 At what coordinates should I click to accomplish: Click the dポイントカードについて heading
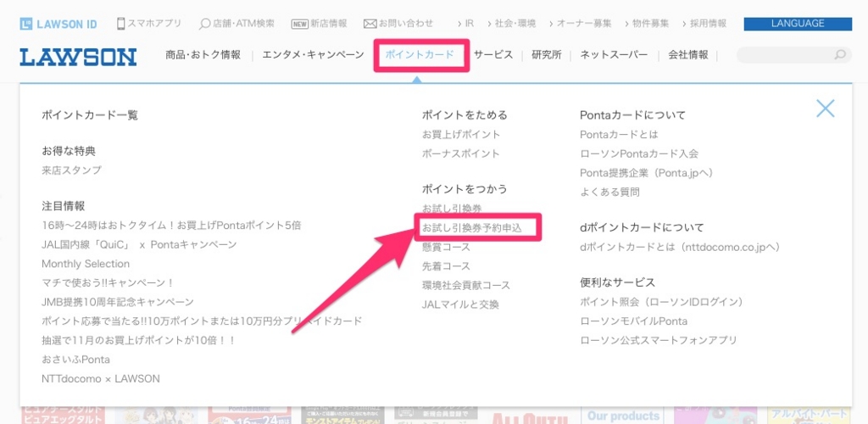(643, 227)
